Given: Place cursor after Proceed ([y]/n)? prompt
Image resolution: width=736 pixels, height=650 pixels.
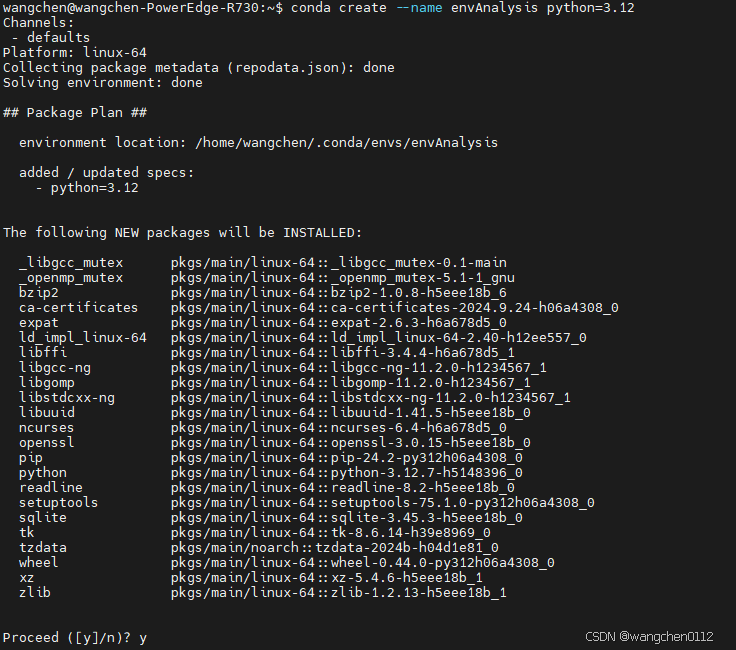Looking at the screenshot, I should pos(149,638).
